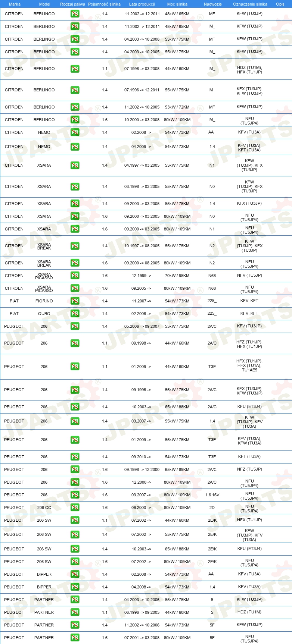Click engine code HDZ (TU1M), HFX (TU1JP)

click(x=249, y=70)
